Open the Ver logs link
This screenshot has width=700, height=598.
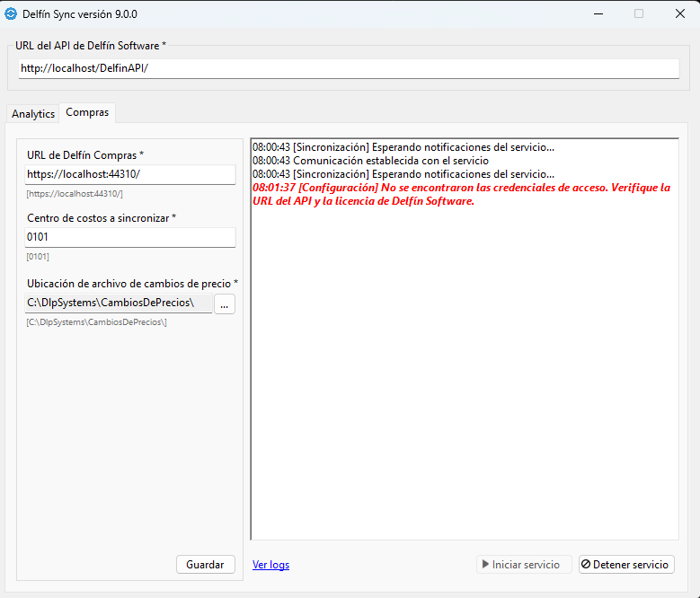(271, 565)
